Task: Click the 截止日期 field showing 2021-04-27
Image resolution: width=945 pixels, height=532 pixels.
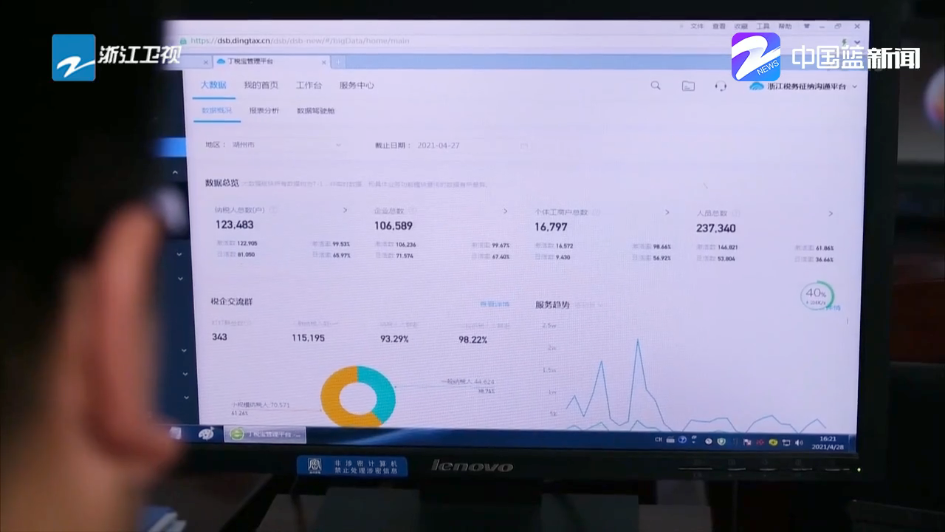Action: [x=472, y=146]
